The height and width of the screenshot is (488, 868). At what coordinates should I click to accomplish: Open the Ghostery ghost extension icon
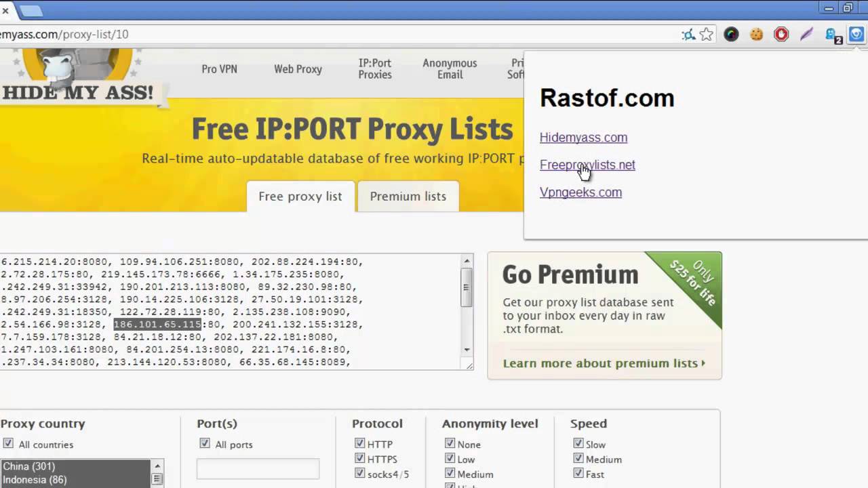(x=833, y=35)
